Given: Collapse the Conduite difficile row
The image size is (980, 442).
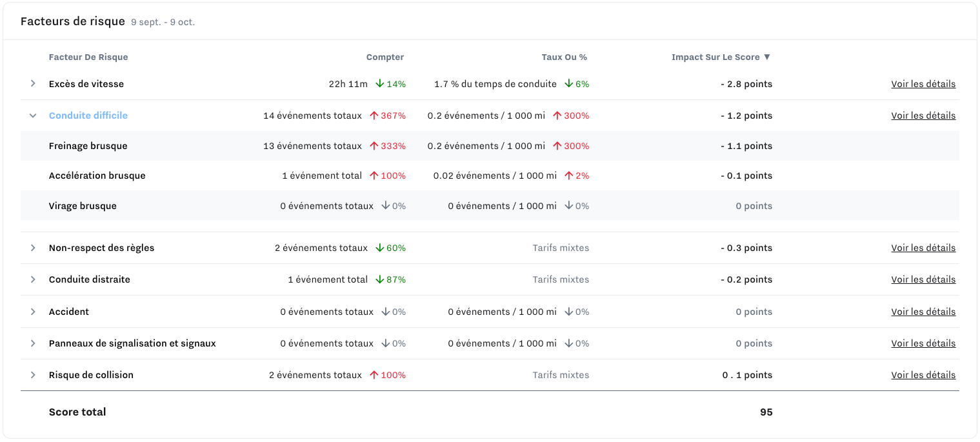Looking at the screenshot, I should click(x=33, y=116).
